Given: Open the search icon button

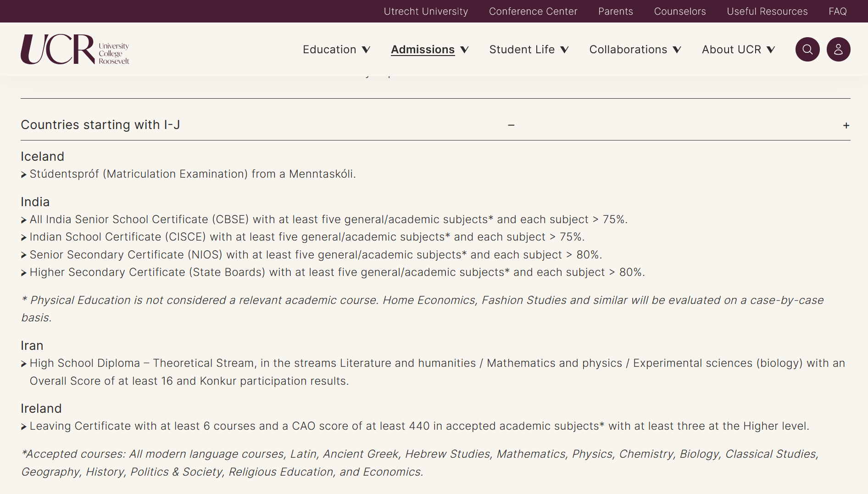Looking at the screenshot, I should 807,50.
